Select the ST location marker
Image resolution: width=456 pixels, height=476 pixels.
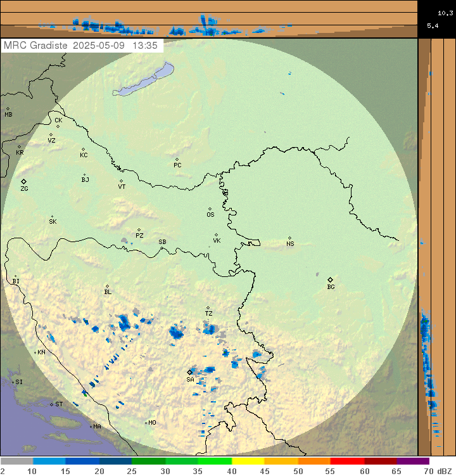tap(51, 404)
